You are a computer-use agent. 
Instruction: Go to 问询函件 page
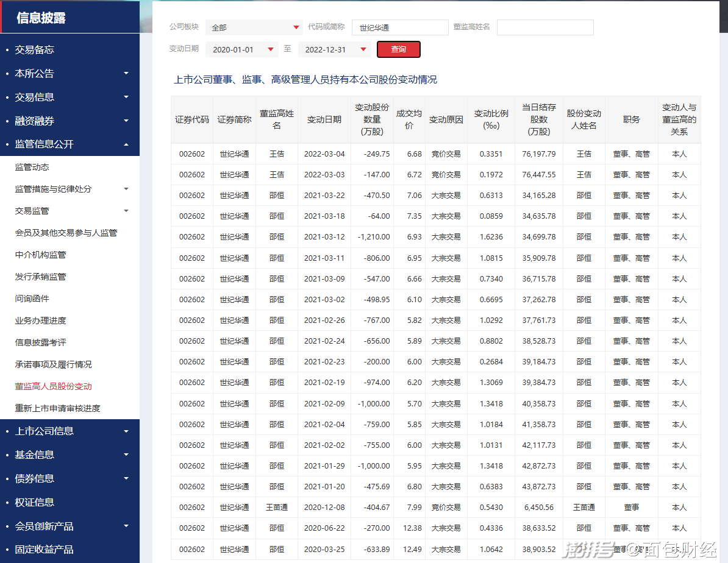(32, 299)
